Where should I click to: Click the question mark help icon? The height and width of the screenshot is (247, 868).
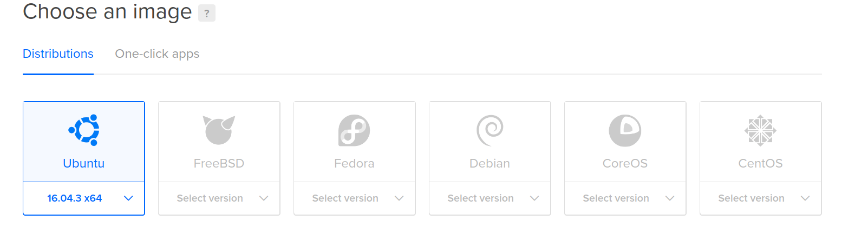click(x=206, y=13)
